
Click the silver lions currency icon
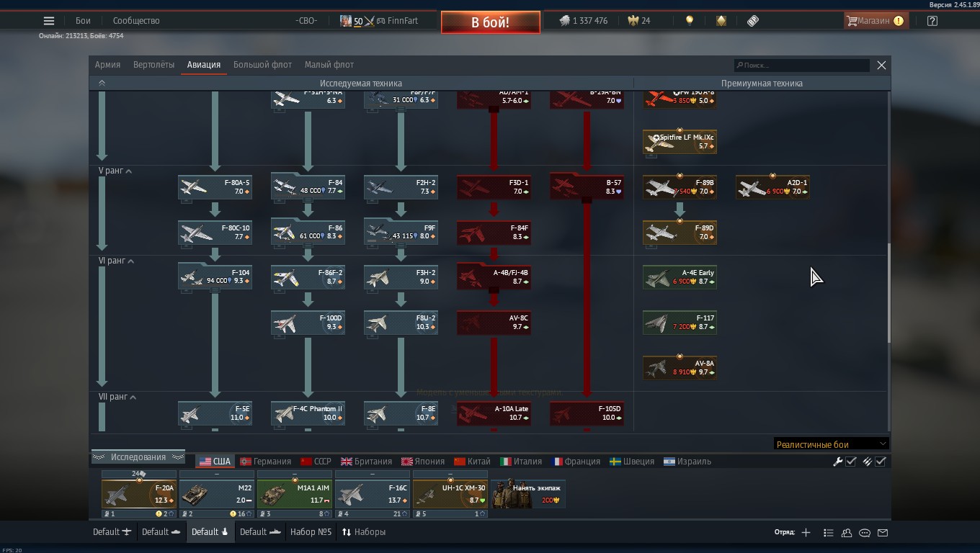tap(565, 21)
